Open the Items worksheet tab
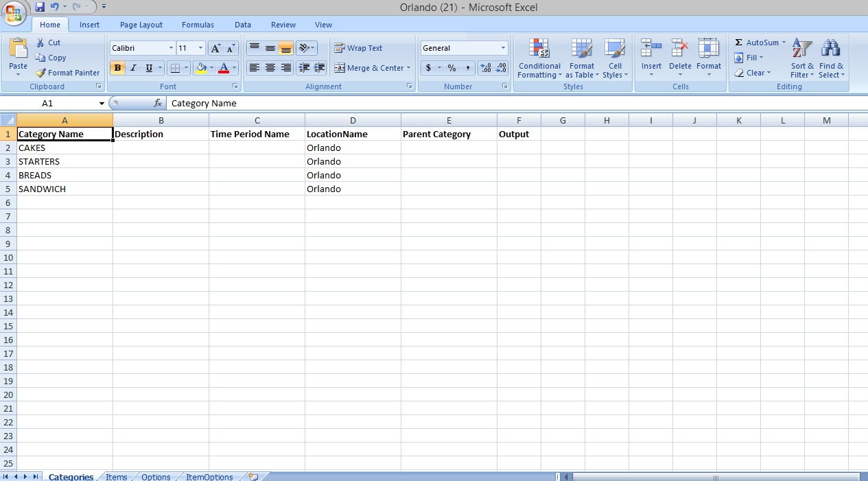The height and width of the screenshot is (481, 868). point(116,477)
